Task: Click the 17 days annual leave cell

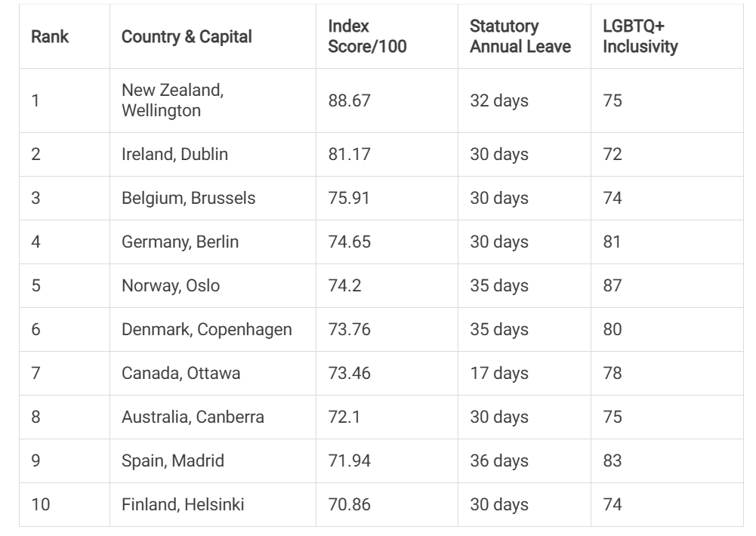Action: click(x=499, y=374)
